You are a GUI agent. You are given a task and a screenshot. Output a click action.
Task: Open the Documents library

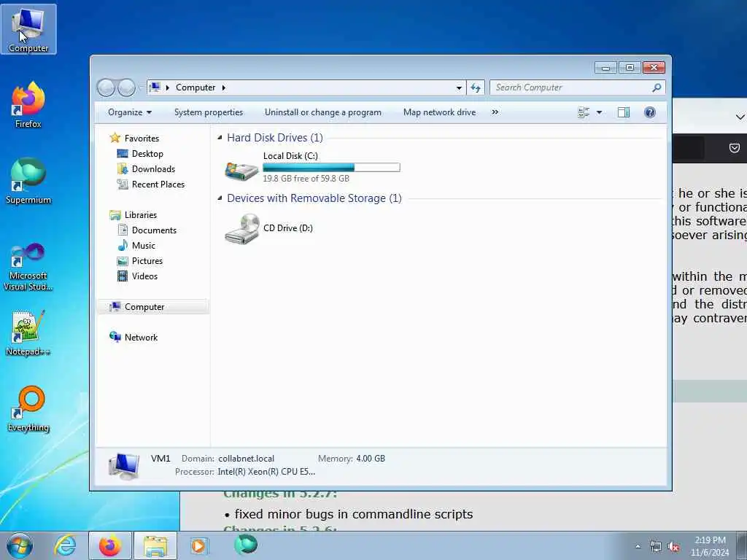click(x=154, y=230)
